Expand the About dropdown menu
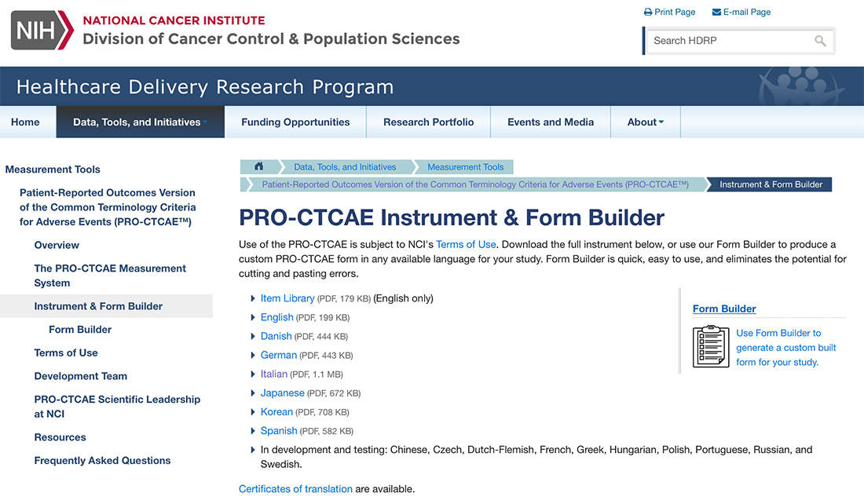The width and height of the screenshot is (864, 504). tap(645, 122)
